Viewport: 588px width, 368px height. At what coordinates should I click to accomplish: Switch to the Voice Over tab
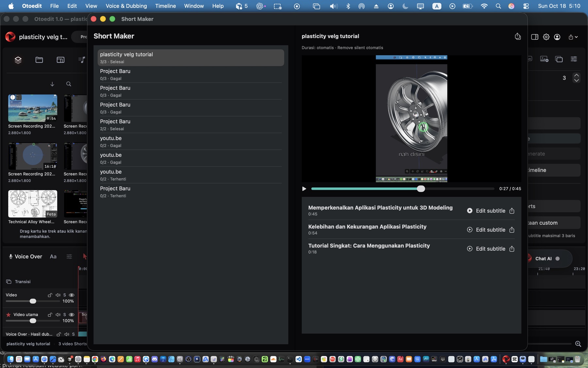[25, 256]
